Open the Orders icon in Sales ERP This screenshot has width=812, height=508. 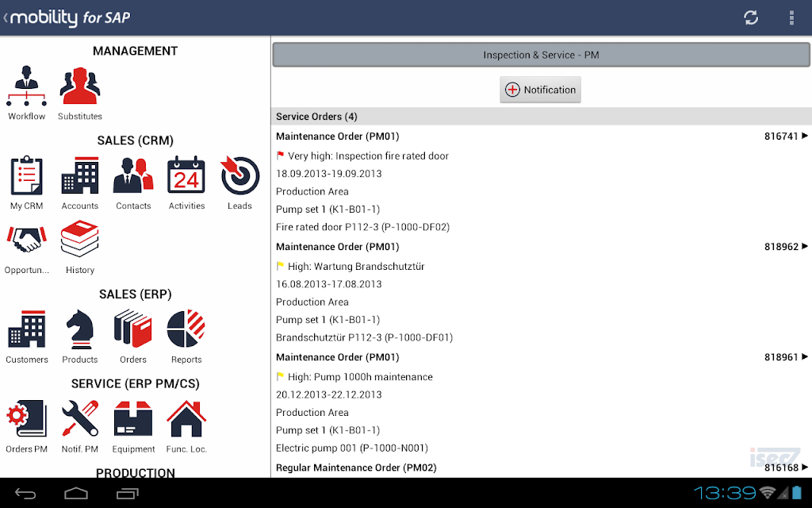click(x=133, y=329)
